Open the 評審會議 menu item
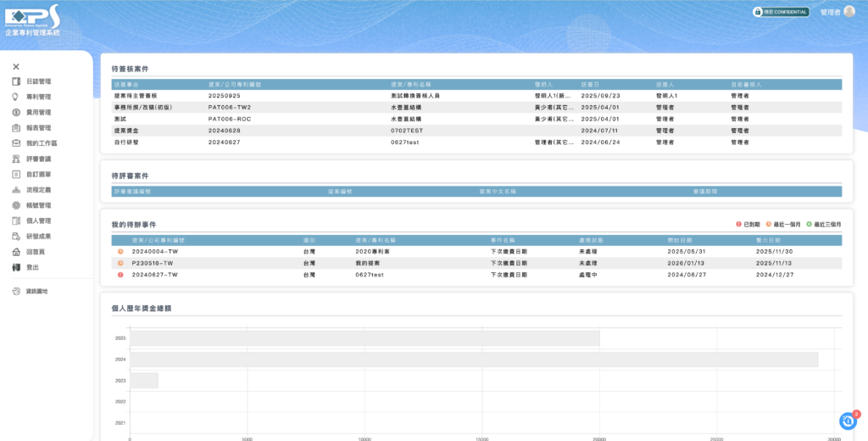868x441 pixels. pos(38,159)
